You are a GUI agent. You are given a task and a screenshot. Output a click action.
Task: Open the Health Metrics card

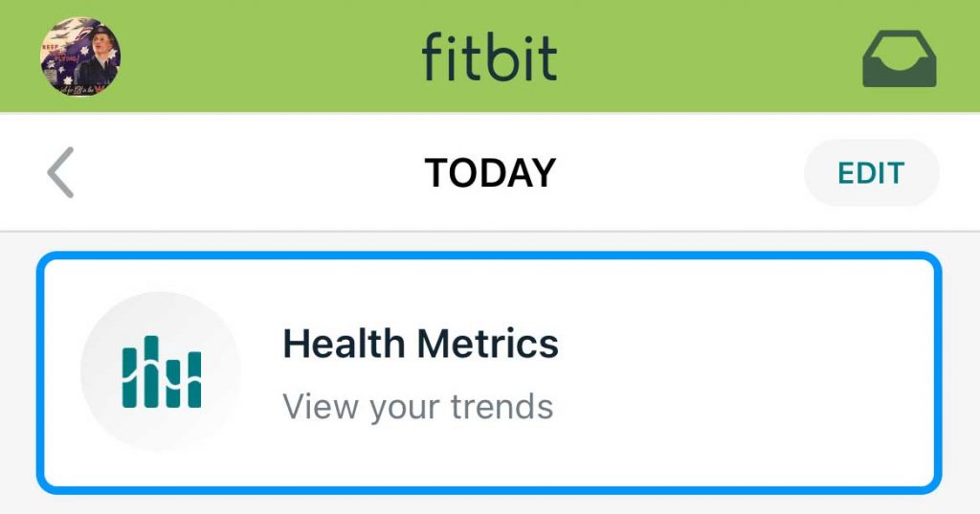[489, 372]
